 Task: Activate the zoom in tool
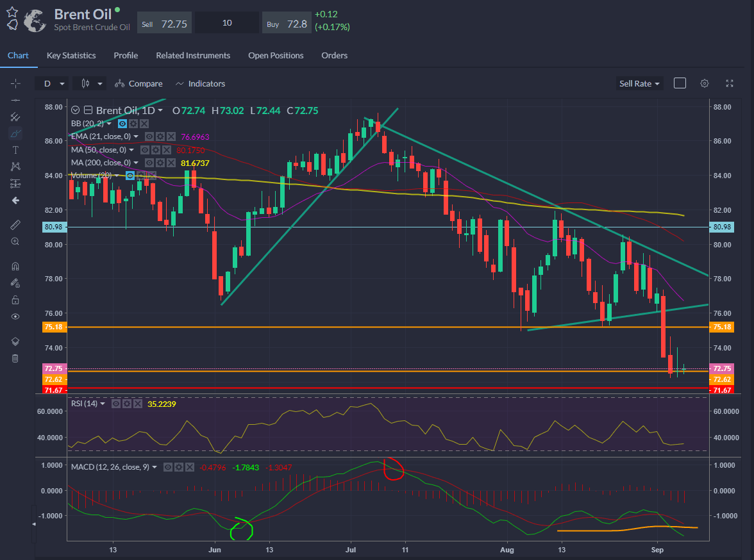pyautogui.click(x=15, y=242)
